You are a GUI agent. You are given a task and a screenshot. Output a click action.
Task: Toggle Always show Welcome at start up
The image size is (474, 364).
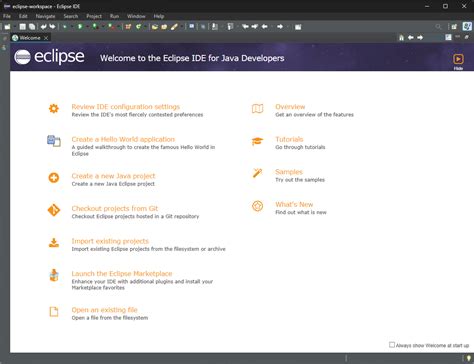point(392,345)
